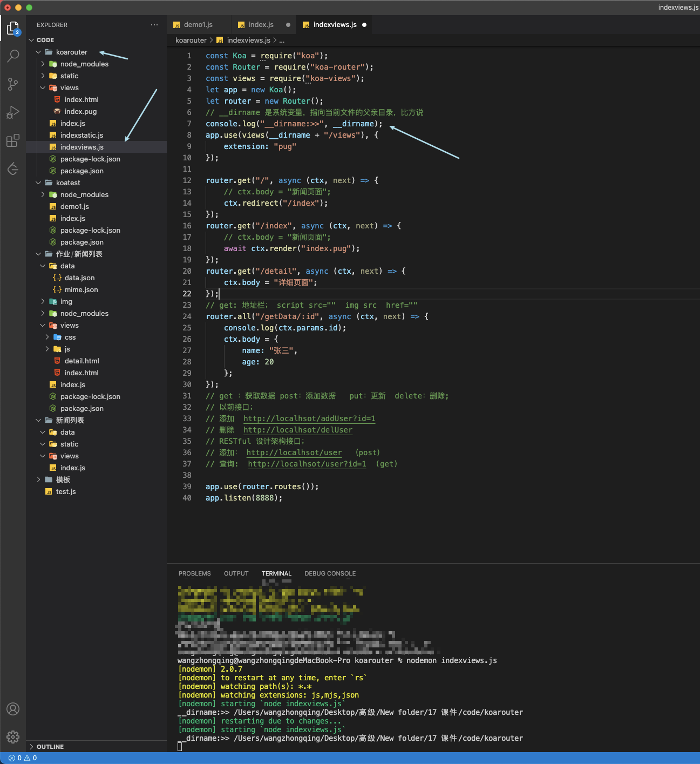700x764 pixels.
Task: Click the console.log(ctx.params.id) line
Action: click(285, 328)
